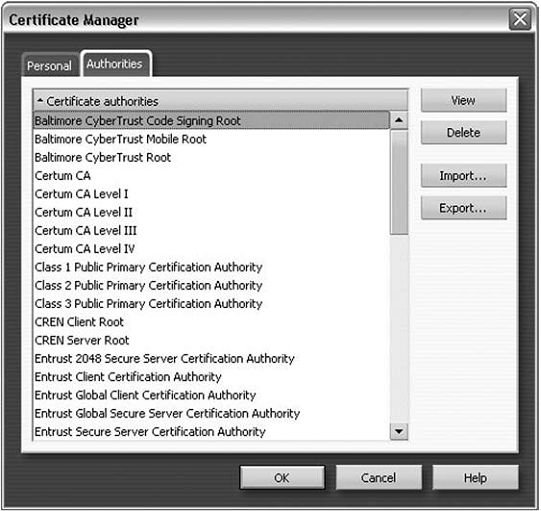541x511 pixels.
Task: Click the scrollbar track below the thumb
Action: pyautogui.click(x=399, y=329)
